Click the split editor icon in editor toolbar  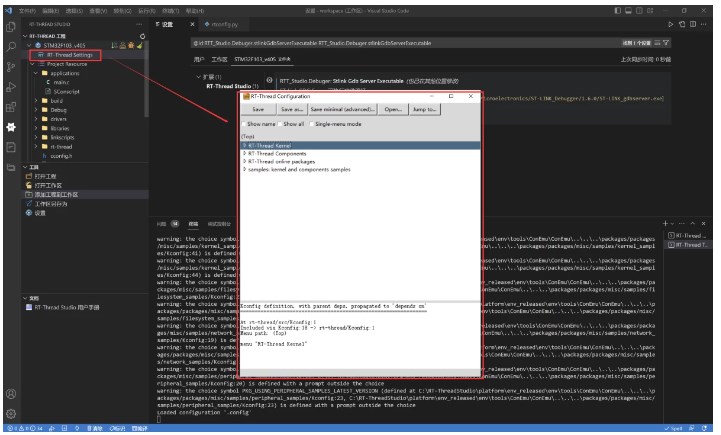pyautogui.click(x=693, y=24)
